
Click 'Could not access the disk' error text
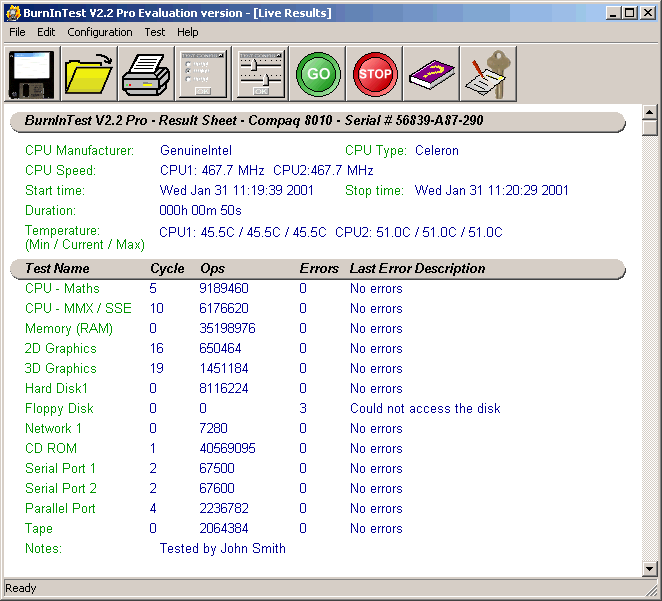425,409
